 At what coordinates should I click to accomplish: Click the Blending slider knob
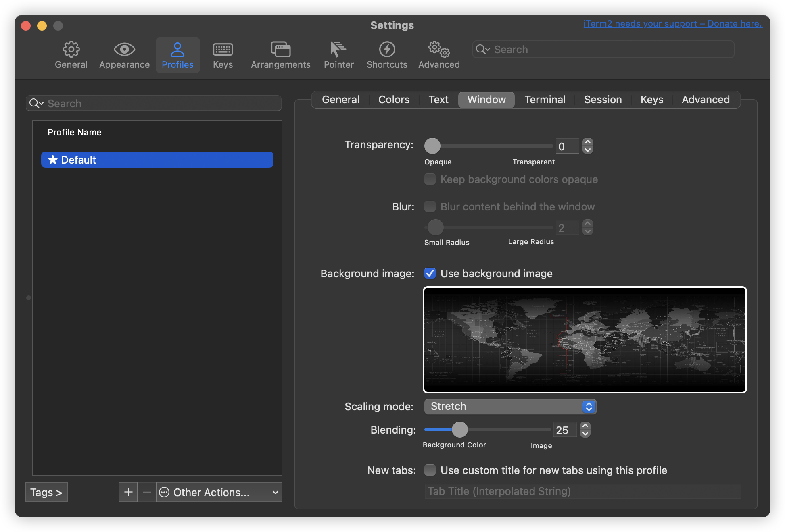click(x=459, y=430)
